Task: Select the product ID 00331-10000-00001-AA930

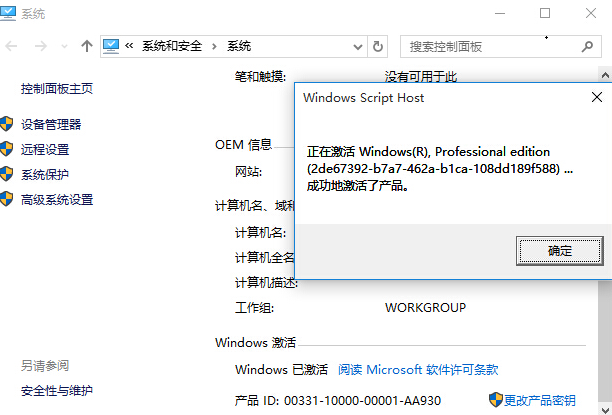Action: (362, 401)
